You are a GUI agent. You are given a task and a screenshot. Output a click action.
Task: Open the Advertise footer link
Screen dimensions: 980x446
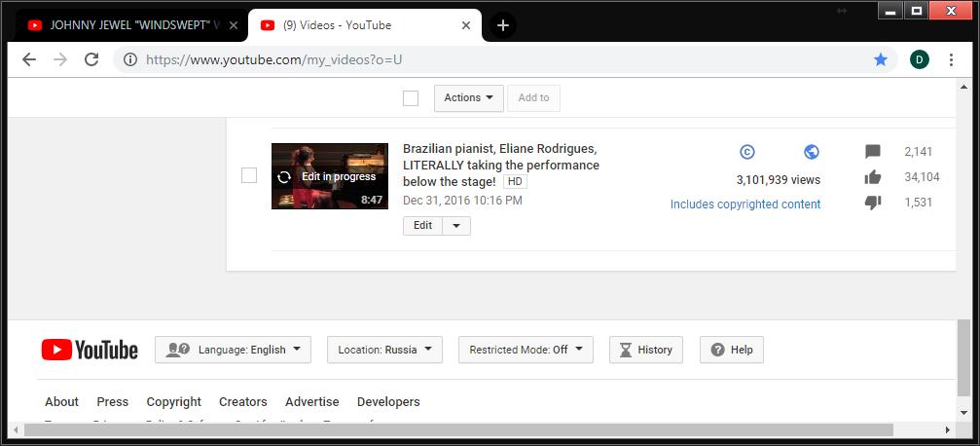point(311,401)
